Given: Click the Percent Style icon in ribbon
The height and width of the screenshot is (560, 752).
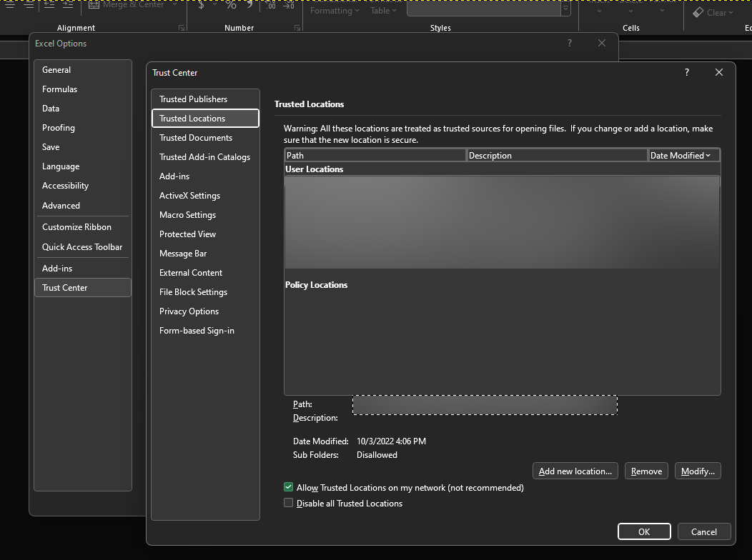Looking at the screenshot, I should click(231, 6).
